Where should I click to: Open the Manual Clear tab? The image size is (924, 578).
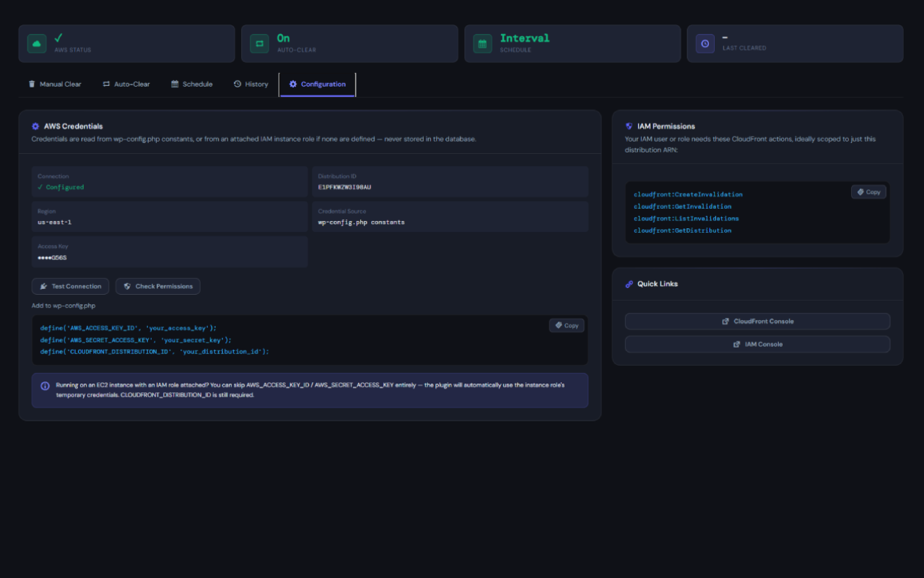[55, 84]
